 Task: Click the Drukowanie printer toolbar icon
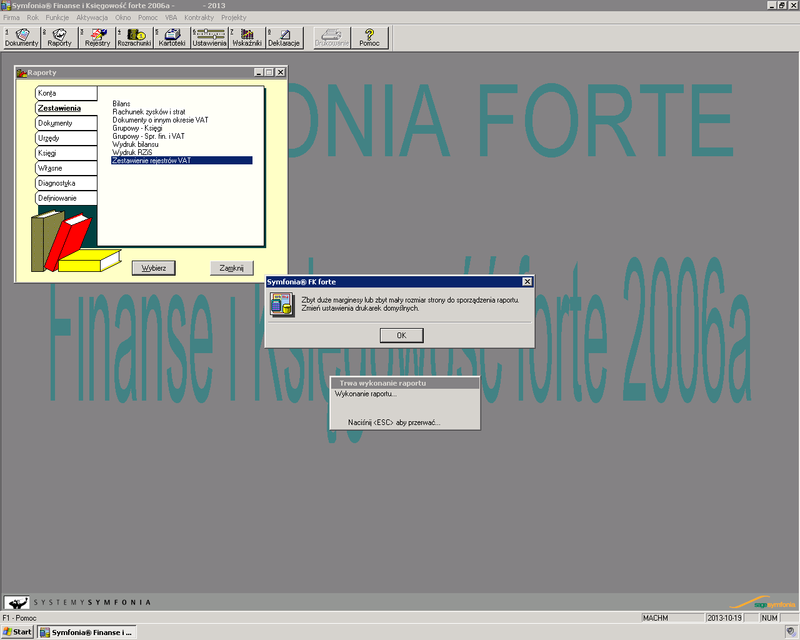(332, 38)
